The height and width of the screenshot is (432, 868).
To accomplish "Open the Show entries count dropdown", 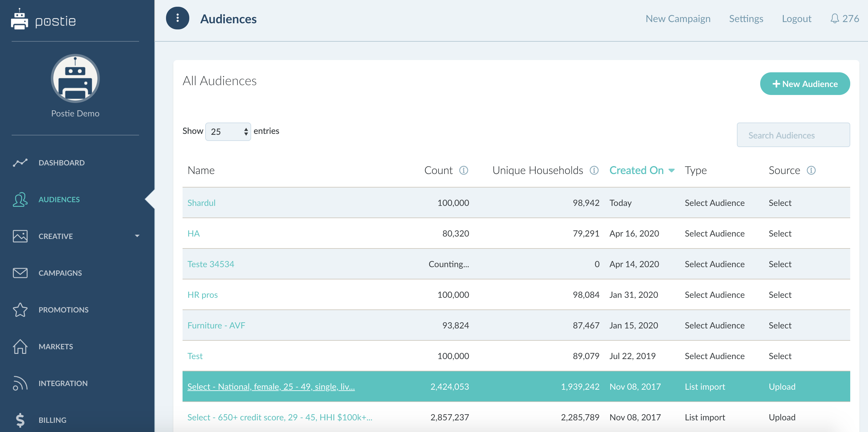I will (228, 131).
